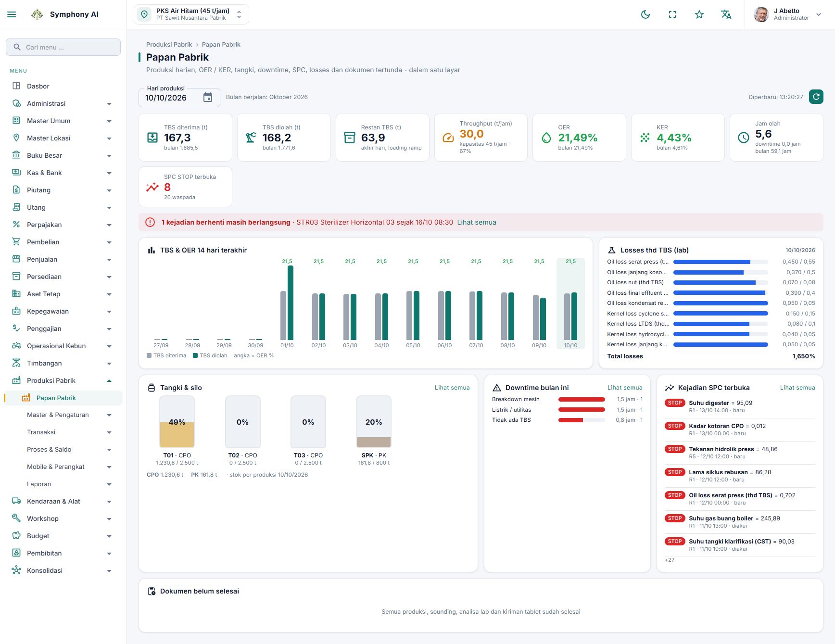
Task: Select the Papan Pabrik menu item
Action: [63, 398]
